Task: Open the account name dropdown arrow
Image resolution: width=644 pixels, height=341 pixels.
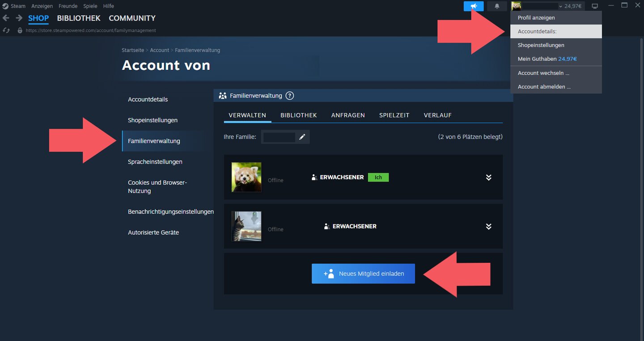Action: (560, 6)
